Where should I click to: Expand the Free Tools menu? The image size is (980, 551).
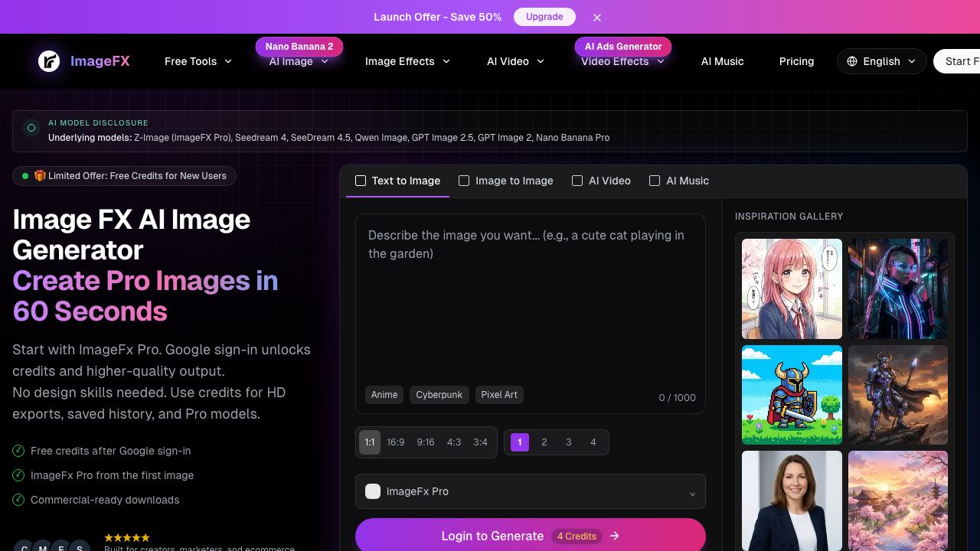coord(198,61)
